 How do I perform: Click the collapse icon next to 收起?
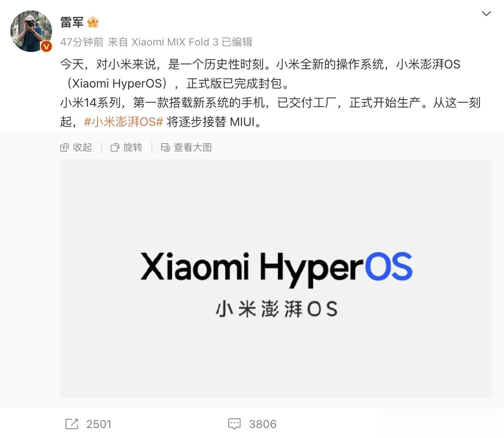pyautogui.click(x=64, y=147)
